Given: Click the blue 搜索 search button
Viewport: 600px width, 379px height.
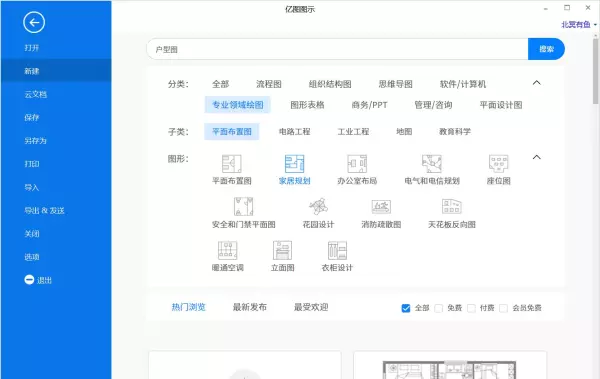Looking at the screenshot, I should [546, 49].
